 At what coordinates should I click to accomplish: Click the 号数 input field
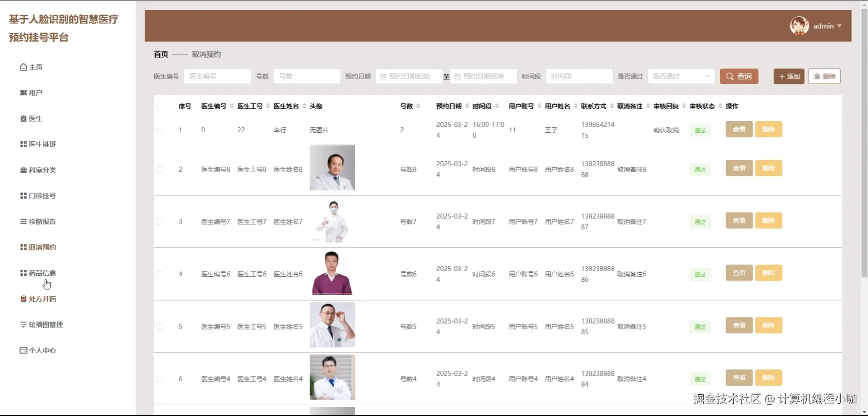pos(307,76)
